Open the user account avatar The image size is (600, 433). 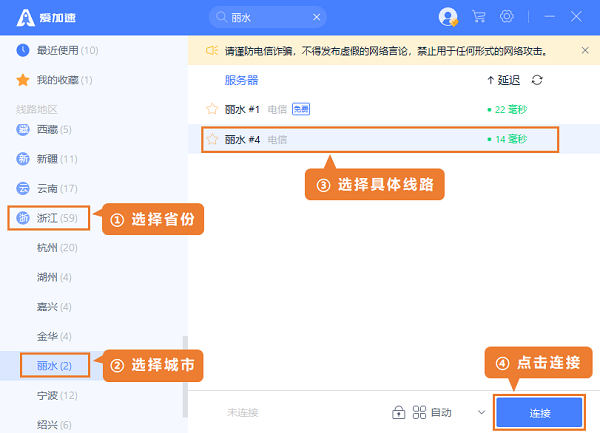point(448,17)
